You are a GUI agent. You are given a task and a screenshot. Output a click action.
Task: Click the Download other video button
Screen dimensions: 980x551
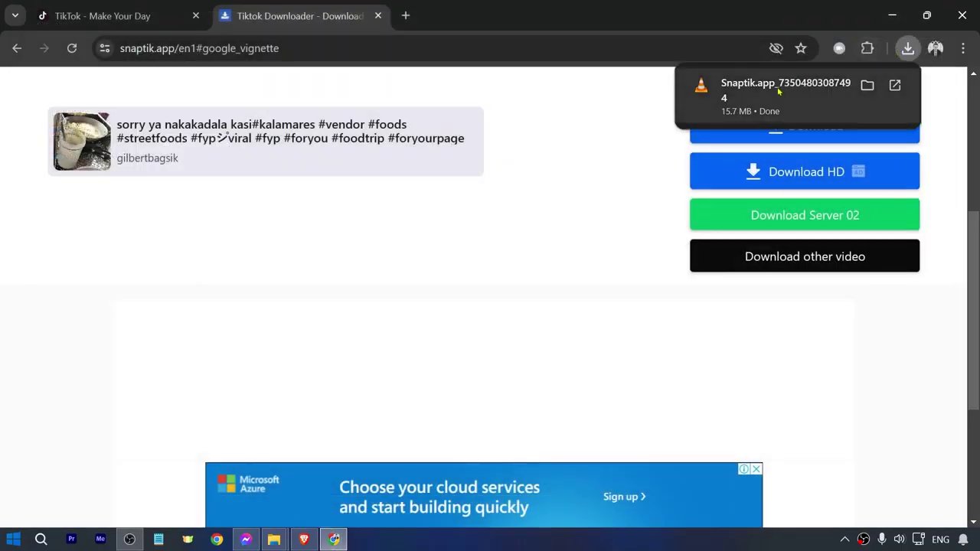[x=804, y=256]
